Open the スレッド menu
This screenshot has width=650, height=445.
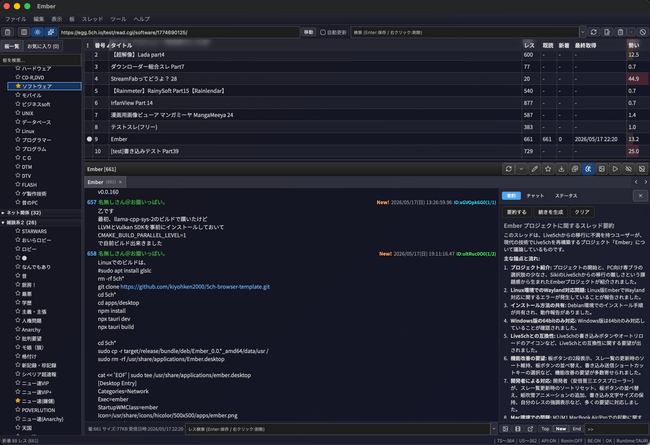92,19
